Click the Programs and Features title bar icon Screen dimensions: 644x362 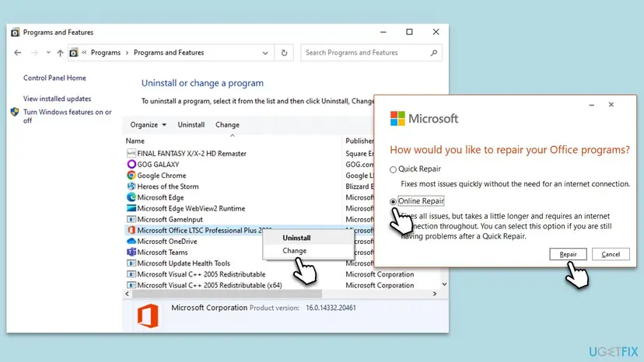click(16, 33)
